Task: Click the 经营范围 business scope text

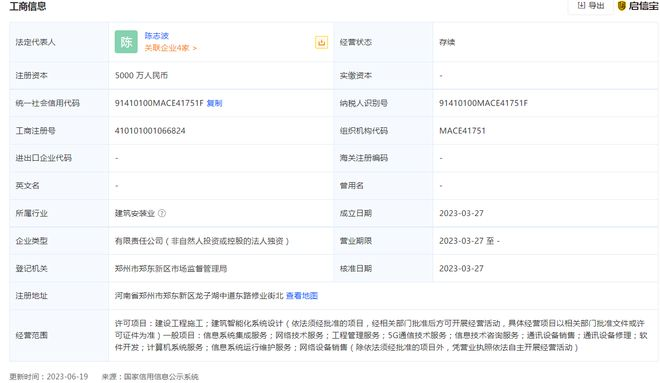Action: tap(380, 335)
